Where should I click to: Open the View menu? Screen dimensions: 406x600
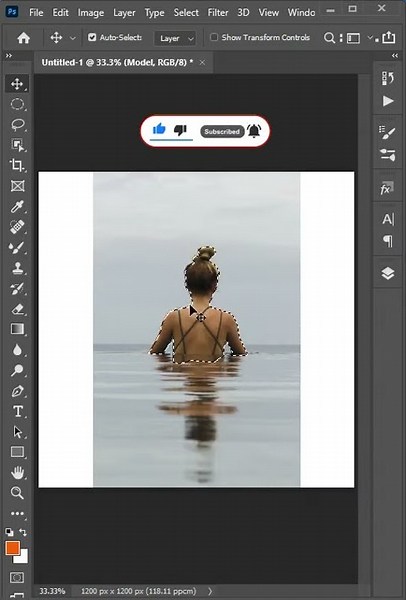click(269, 13)
